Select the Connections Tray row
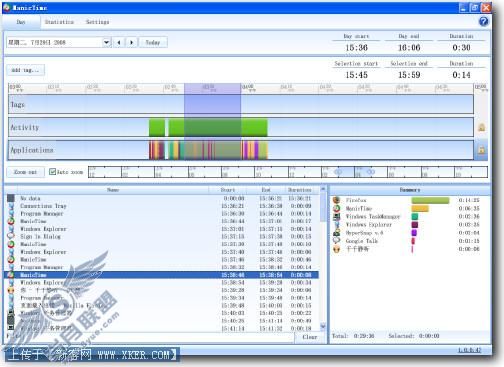The height and width of the screenshot is (367, 504). (162, 206)
